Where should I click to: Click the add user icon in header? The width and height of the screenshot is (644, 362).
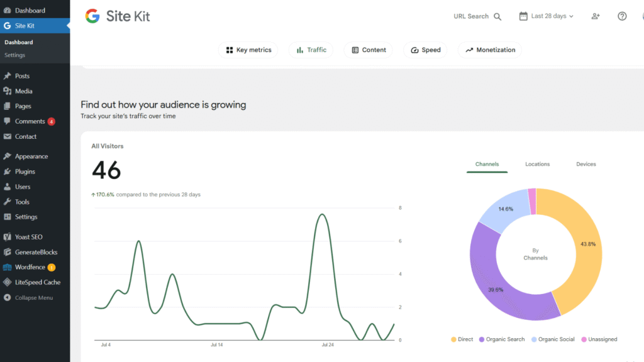pos(596,16)
